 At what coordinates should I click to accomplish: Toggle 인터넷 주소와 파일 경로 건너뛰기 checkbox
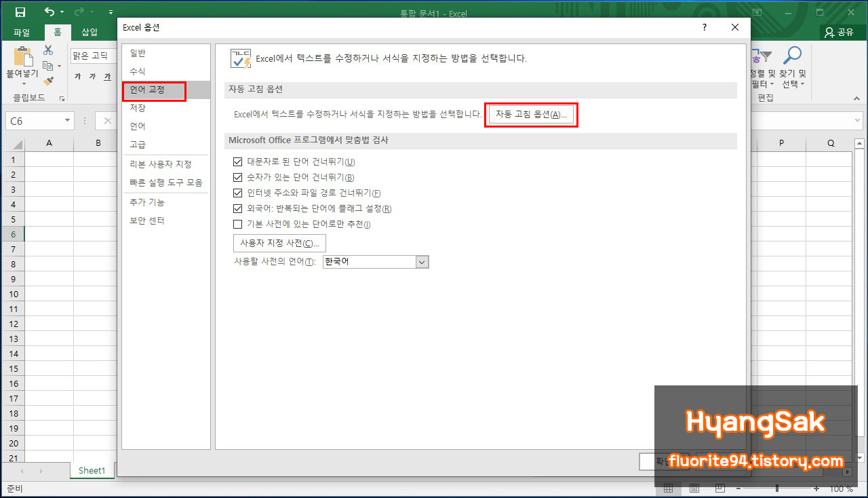pos(237,193)
